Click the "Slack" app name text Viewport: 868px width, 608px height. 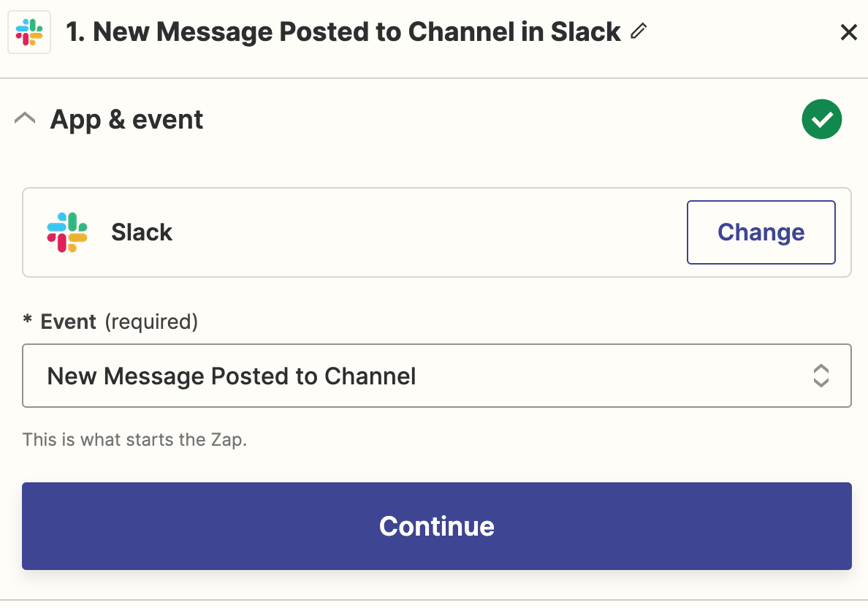tap(142, 232)
